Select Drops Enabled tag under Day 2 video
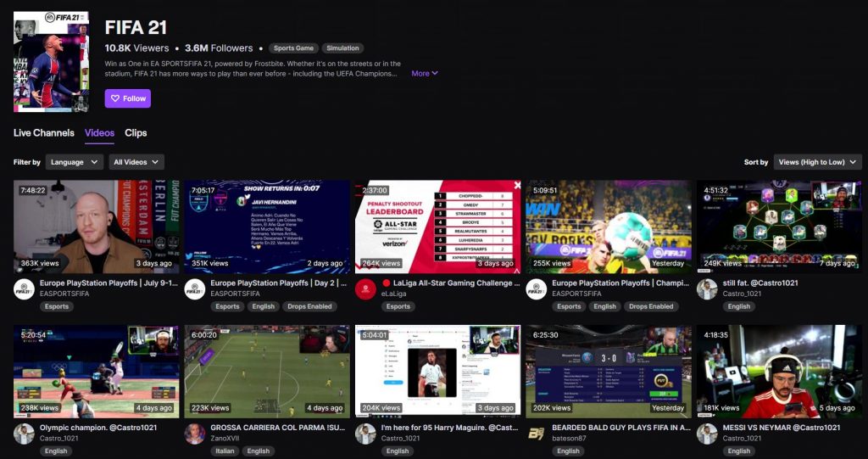The image size is (868, 459). 309,306
